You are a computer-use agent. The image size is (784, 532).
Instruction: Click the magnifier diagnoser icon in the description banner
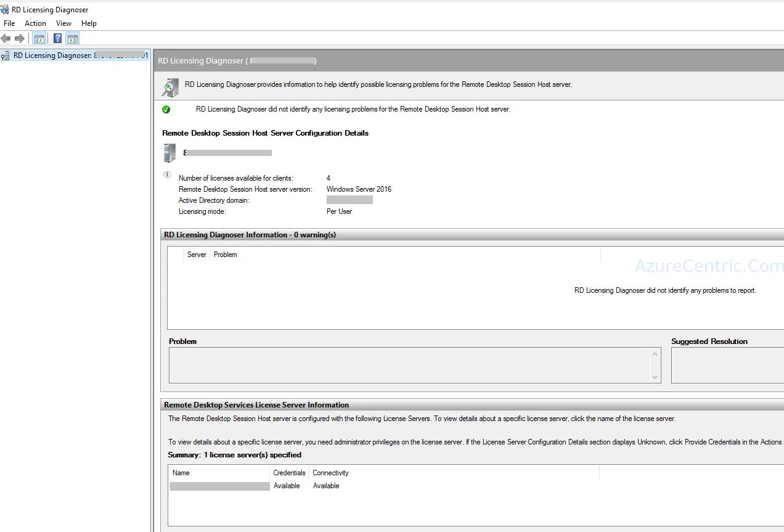[x=170, y=87]
